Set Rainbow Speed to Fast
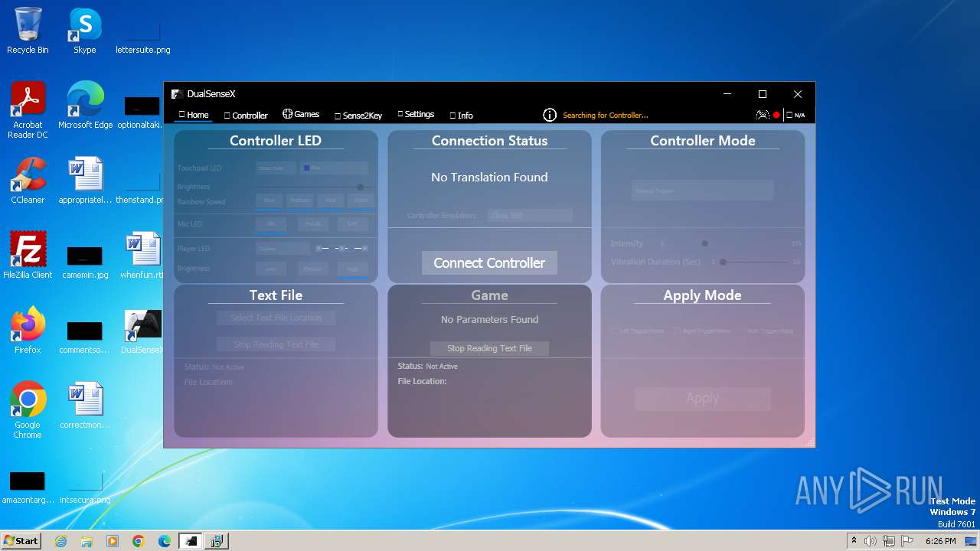Viewport: 980px width, 551px height. tap(331, 201)
